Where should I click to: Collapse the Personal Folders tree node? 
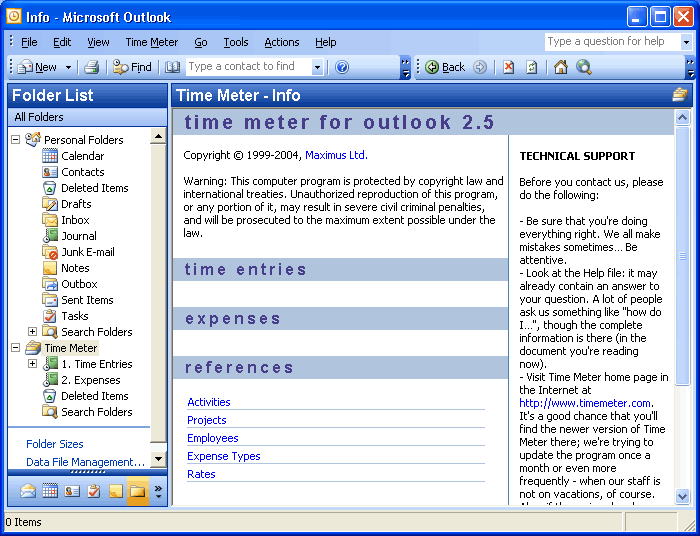point(16,140)
